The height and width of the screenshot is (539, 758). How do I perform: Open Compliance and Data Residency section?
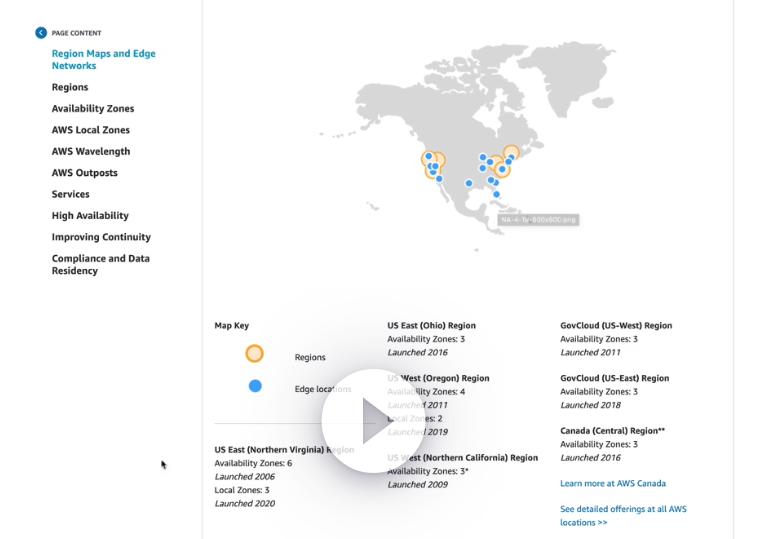click(101, 264)
